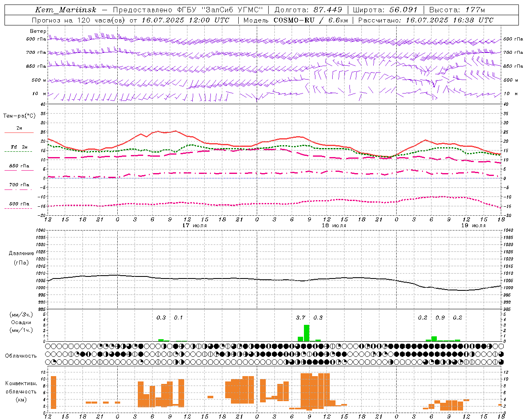
Task: Click the 10 м wind level label on left
Action: [x=39, y=94]
